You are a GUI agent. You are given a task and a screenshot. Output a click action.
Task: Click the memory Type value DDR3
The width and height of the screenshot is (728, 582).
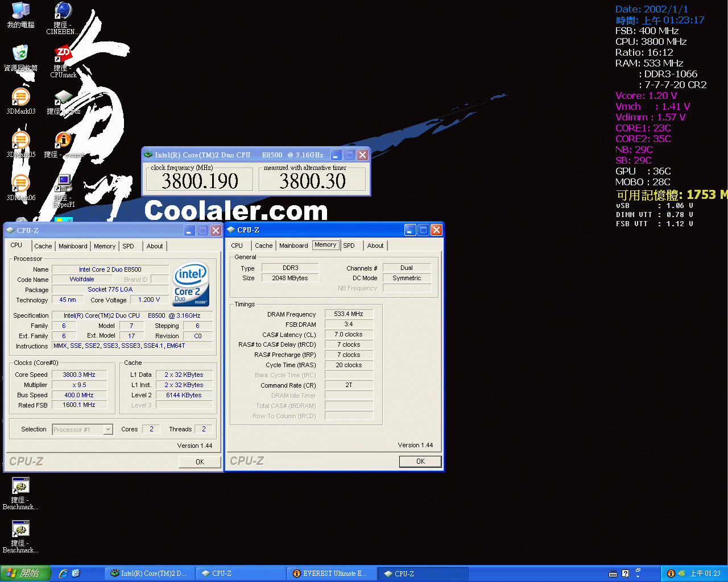[x=290, y=268]
